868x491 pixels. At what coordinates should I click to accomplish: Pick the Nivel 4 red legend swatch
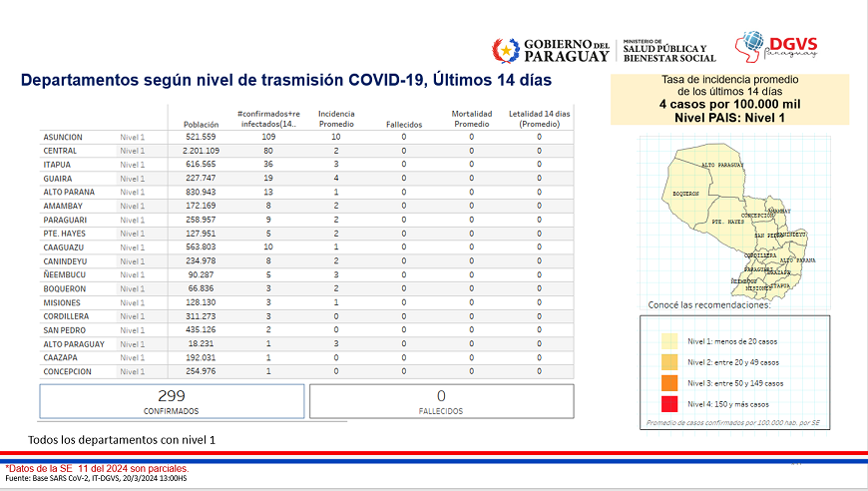668,403
